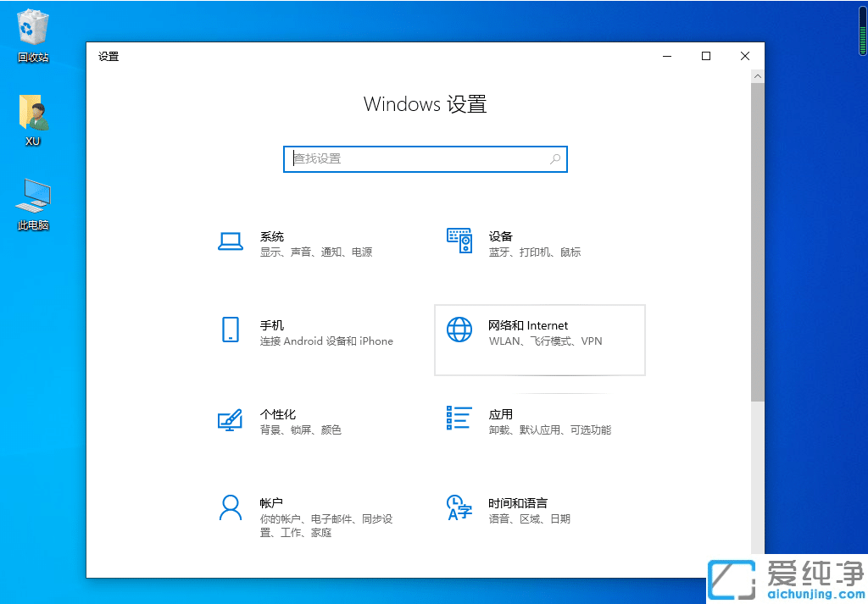
Task: Click the settings window scrollbar up arrow
Action: tap(757, 75)
